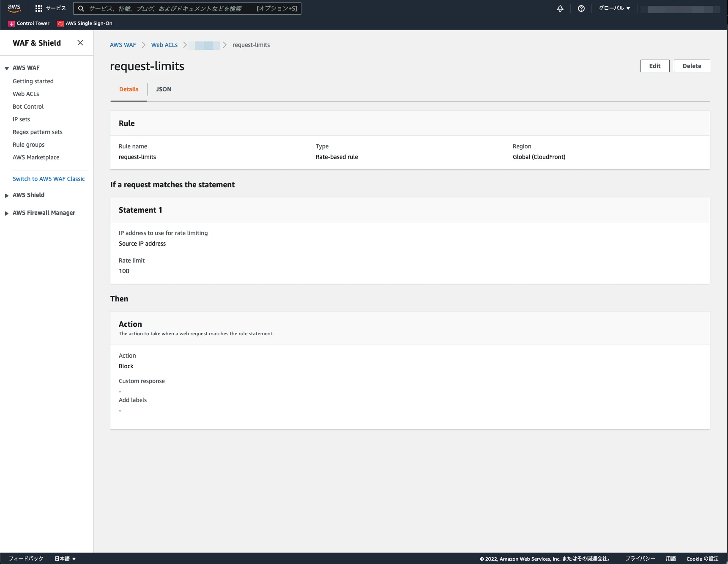
Task: Switch to the JSON tab
Action: pyautogui.click(x=164, y=89)
